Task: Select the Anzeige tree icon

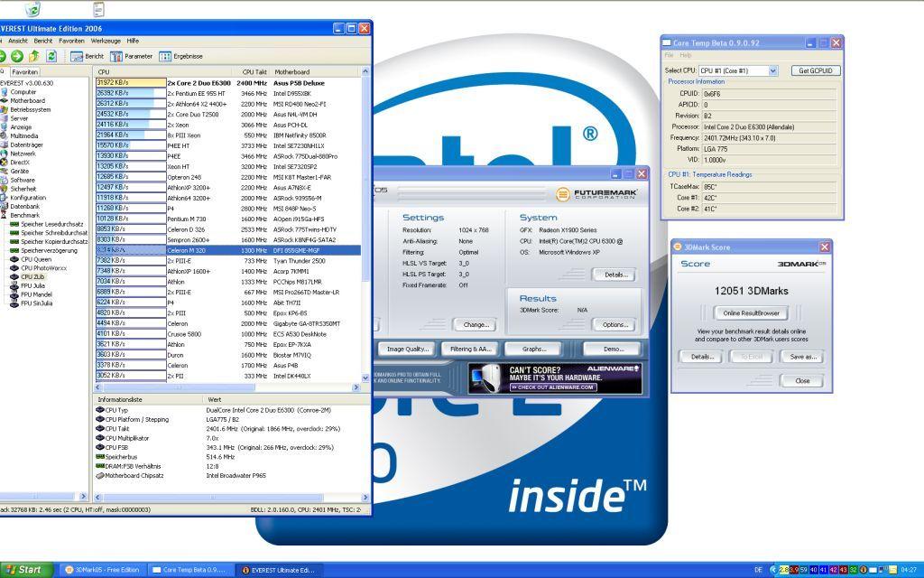Action: [x=5, y=127]
